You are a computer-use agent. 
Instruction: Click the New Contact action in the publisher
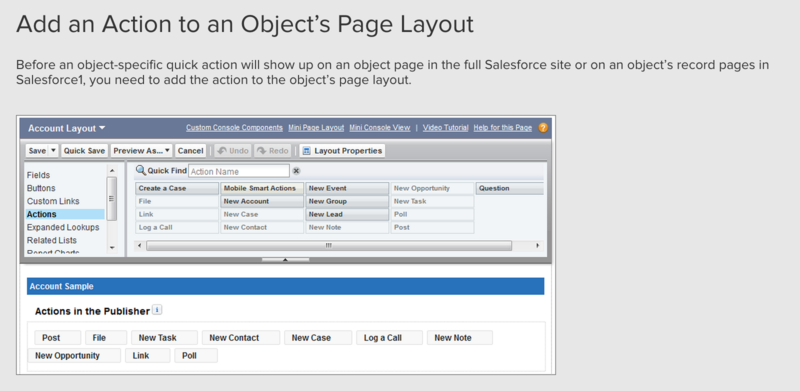(241, 337)
